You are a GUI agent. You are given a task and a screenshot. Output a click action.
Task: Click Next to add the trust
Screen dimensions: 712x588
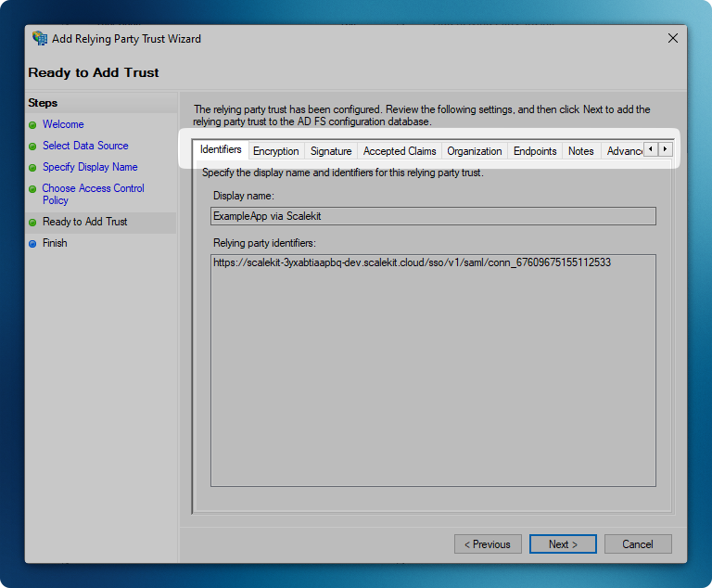click(x=563, y=544)
